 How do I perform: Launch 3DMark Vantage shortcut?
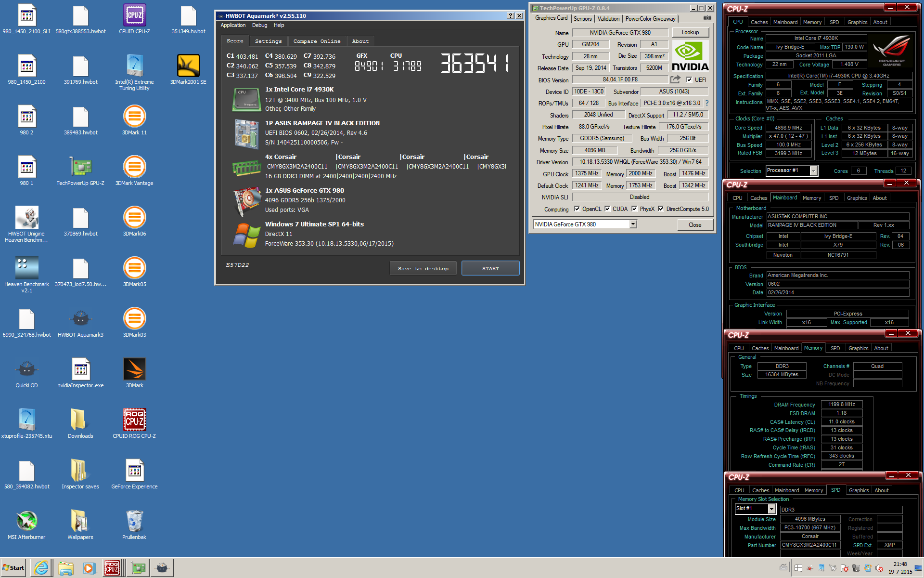coord(134,171)
